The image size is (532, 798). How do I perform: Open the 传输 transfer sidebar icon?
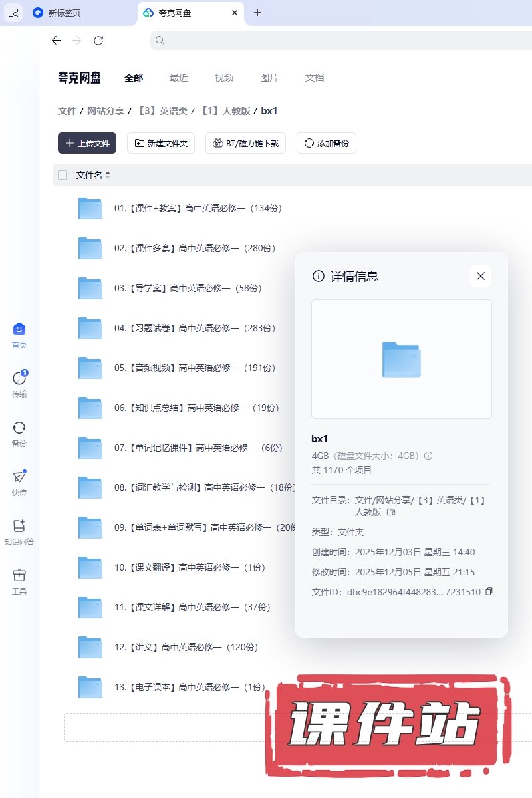click(x=19, y=378)
